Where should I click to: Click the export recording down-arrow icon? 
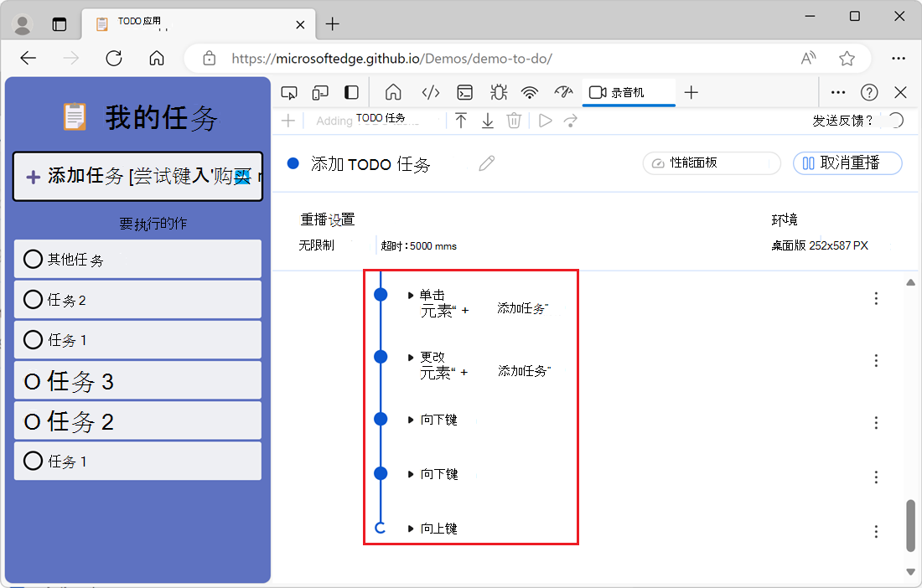point(488,121)
